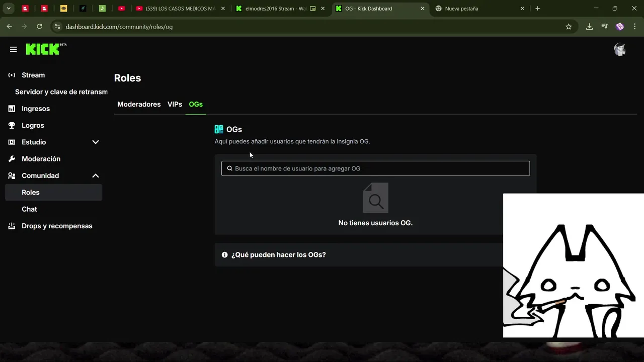The image size is (644, 362).
Task: Click the cat drawing overlay thumbnail
Action: [574, 265]
